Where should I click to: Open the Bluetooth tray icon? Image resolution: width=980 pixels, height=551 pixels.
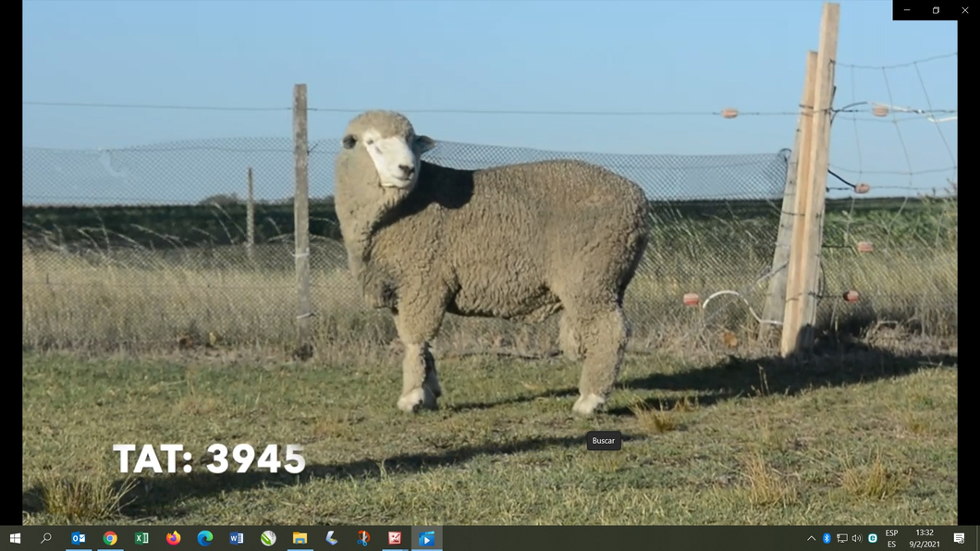[827, 538]
